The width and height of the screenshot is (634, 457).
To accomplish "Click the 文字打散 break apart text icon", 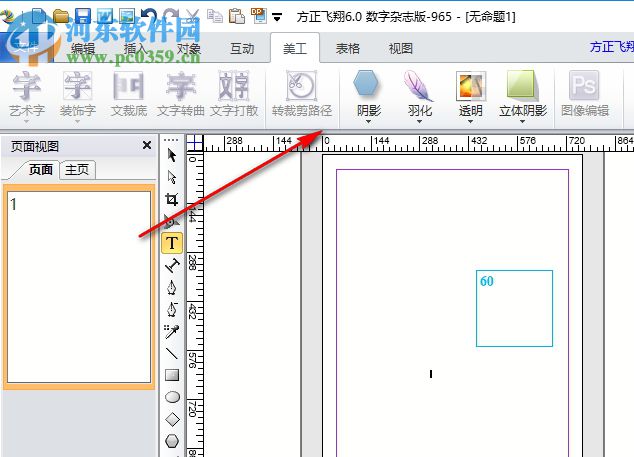I will click(233, 85).
